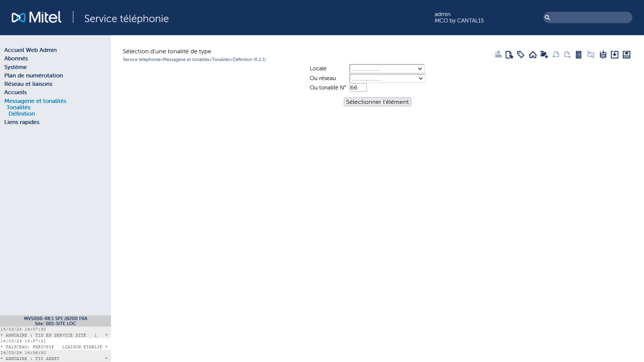644x362 pixels.
Task: Click the folder with up arrow icon
Action: point(544,55)
